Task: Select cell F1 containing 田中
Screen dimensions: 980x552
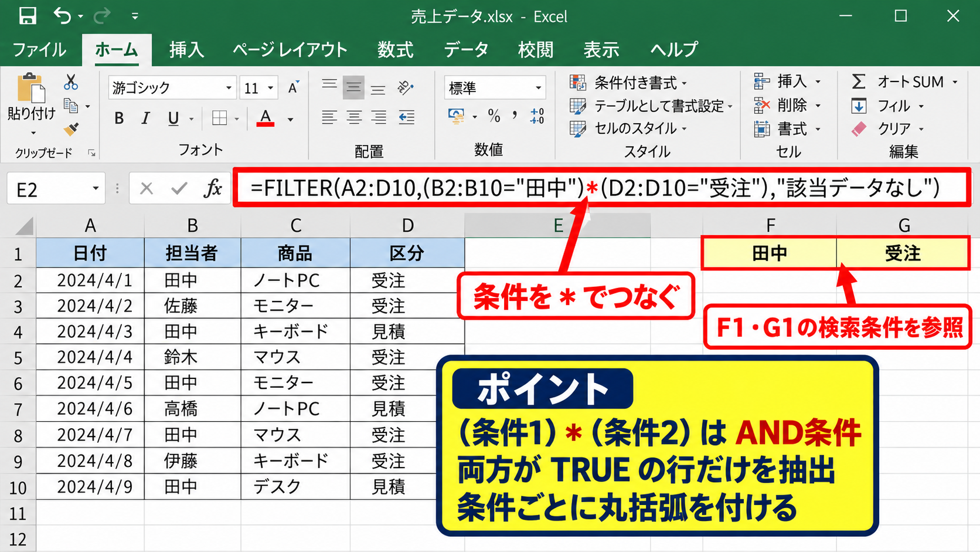Action: tap(770, 253)
